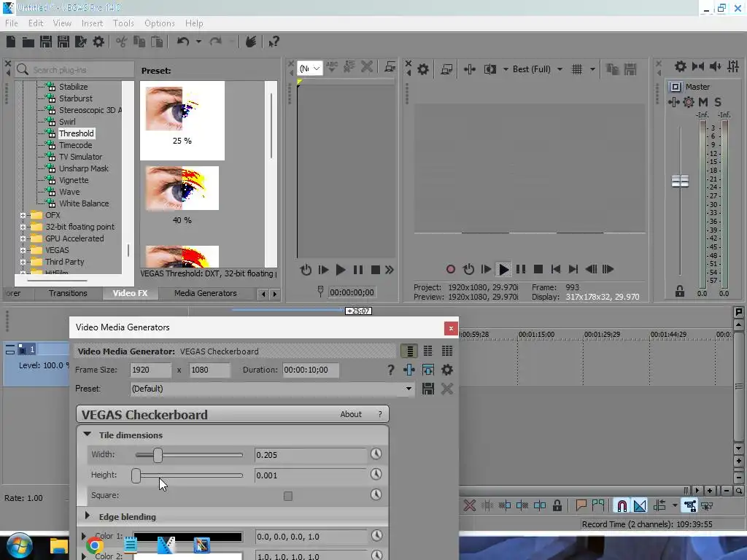
Task: Toggle timeline snapping magnet icon
Action: coord(622,506)
